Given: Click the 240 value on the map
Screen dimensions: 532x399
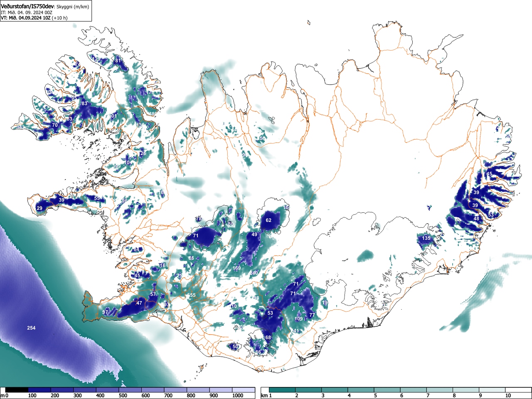Looking at the screenshot, I should pos(254,273).
